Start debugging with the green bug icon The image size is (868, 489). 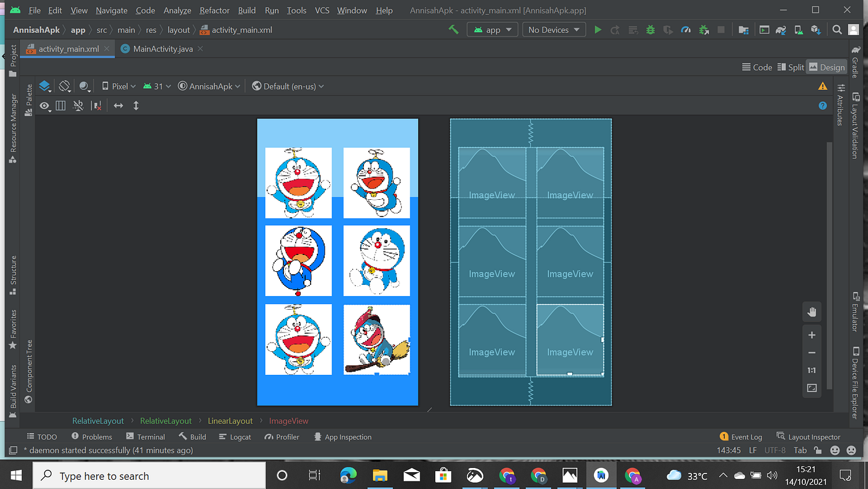pos(650,29)
